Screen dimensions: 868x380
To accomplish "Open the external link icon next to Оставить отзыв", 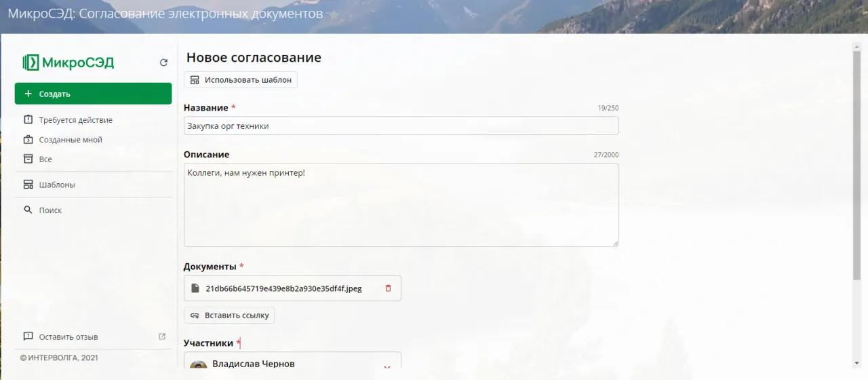I will (x=162, y=337).
